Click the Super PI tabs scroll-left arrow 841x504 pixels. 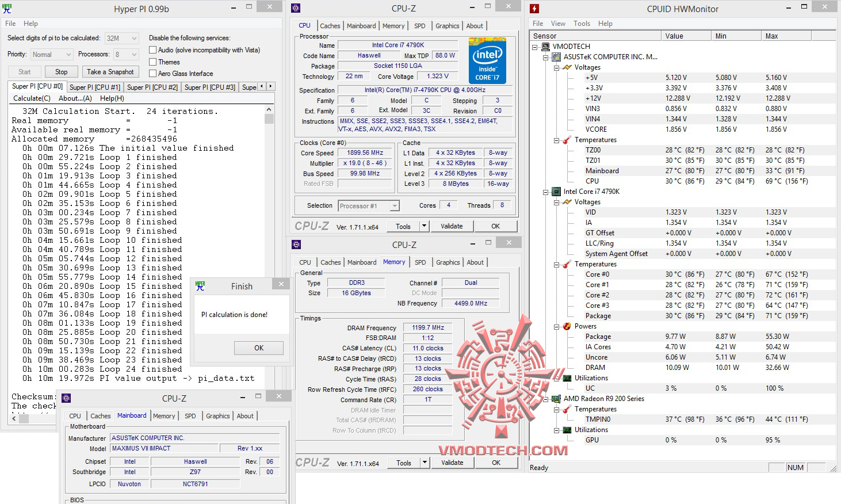click(x=262, y=86)
